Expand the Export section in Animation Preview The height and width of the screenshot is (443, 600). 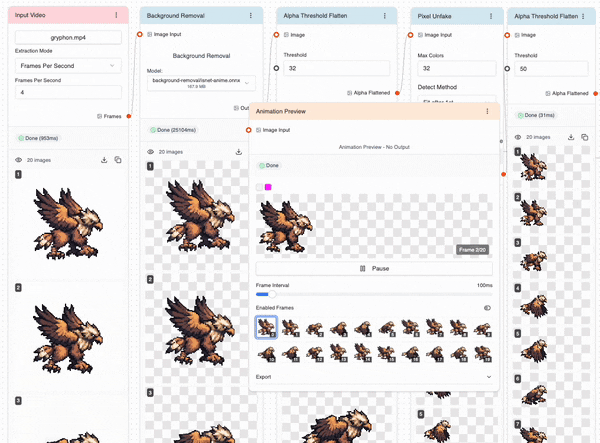[x=374, y=377]
